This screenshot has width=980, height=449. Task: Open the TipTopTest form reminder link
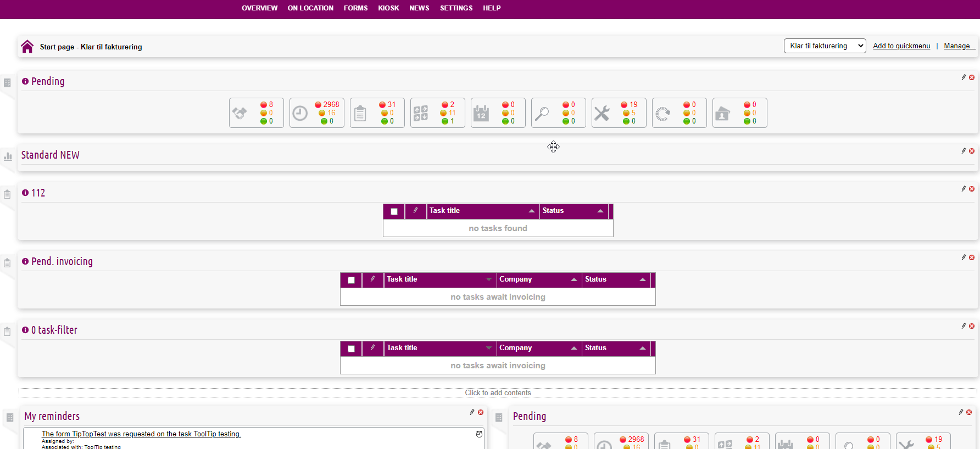click(141, 434)
